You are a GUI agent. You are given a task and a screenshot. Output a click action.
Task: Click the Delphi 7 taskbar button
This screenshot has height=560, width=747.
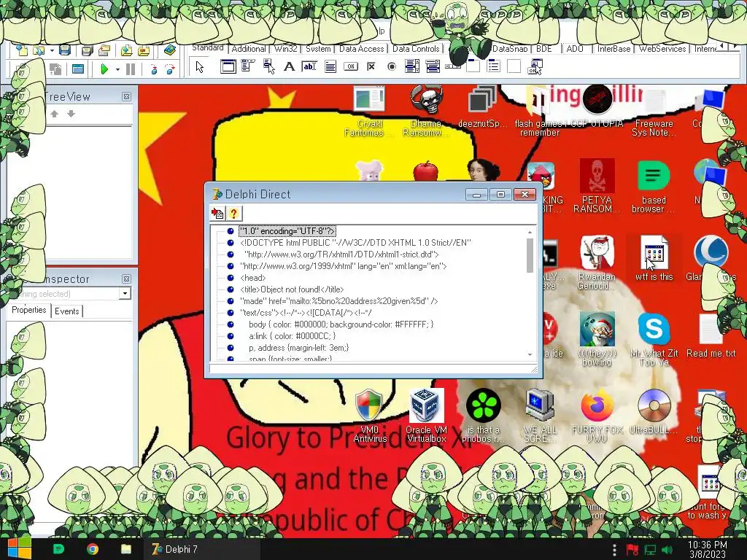tap(201, 549)
